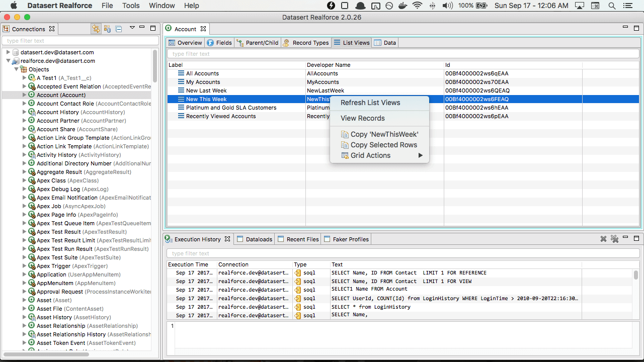The height and width of the screenshot is (362, 644).
Task: Open the File menu
Action: click(x=107, y=6)
